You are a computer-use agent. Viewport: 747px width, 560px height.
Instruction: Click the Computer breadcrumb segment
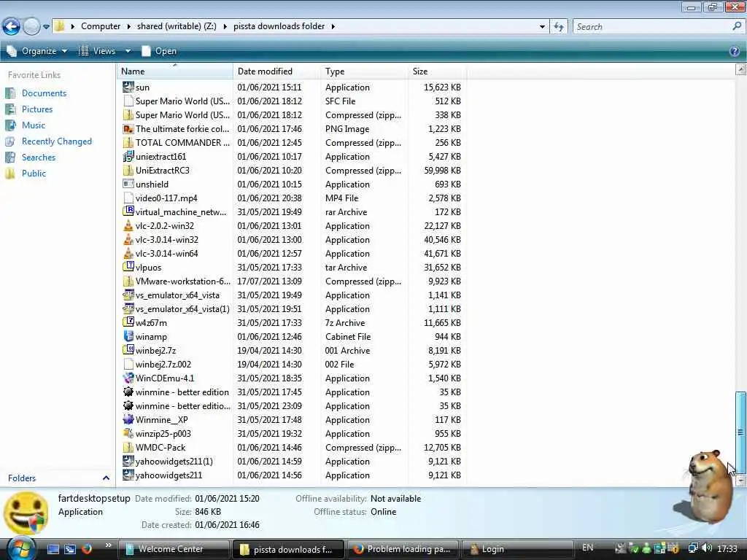[x=101, y=26]
